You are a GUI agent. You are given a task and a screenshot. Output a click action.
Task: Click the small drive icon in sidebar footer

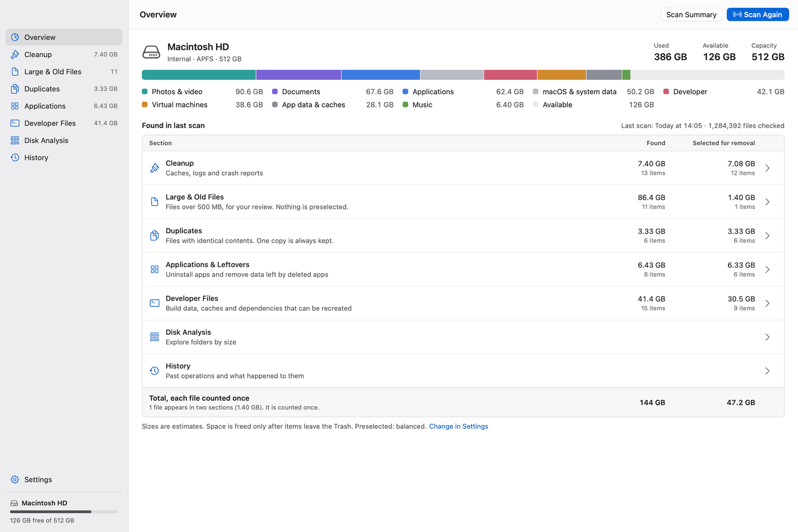click(14, 503)
